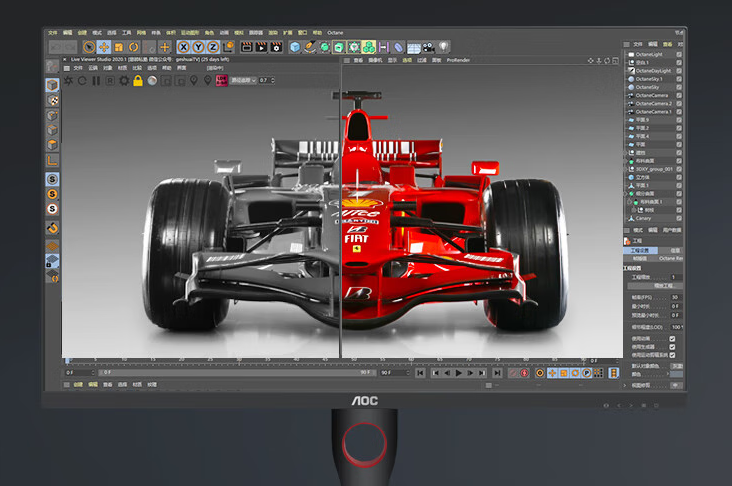Expand the SDXY_group_001 object

626,168
